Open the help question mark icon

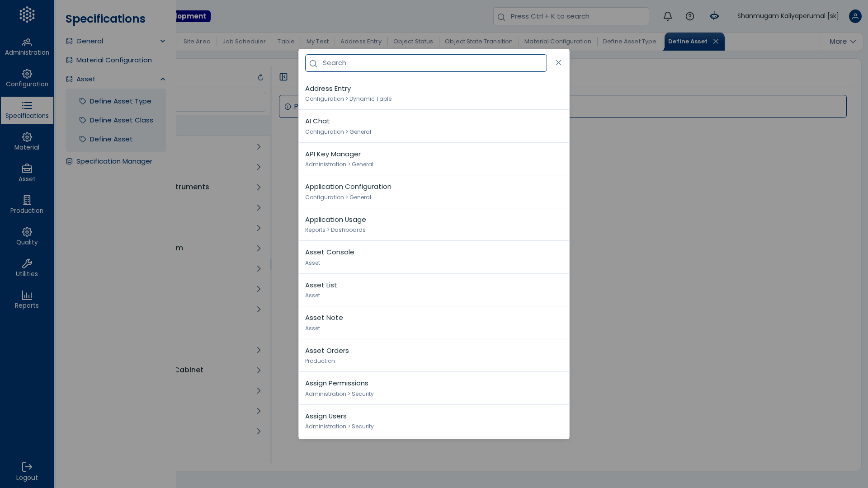690,16
